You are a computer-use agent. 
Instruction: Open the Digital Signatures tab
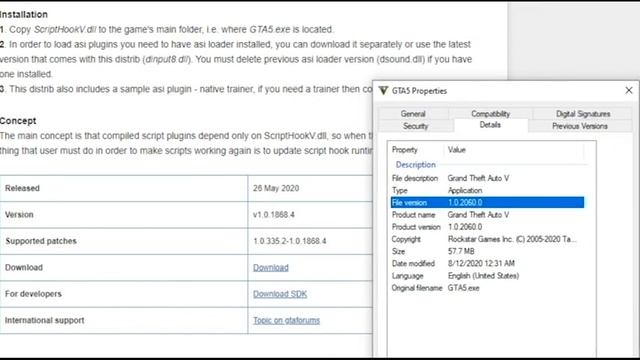[x=583, y=113]
